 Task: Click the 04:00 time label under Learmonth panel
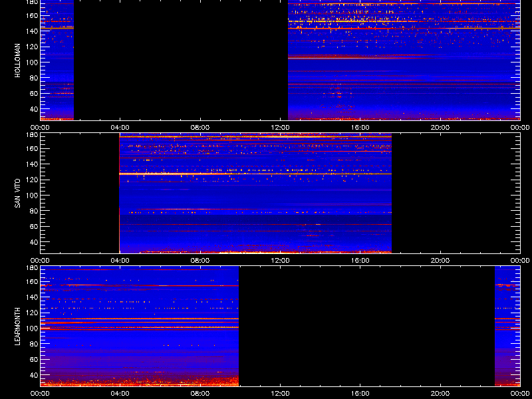120,394
